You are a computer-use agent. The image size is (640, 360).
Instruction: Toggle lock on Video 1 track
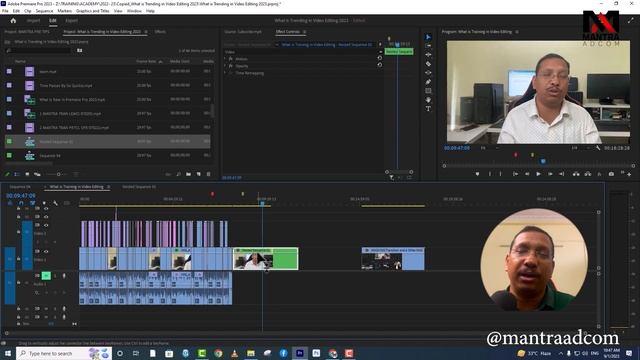(18, 258)
